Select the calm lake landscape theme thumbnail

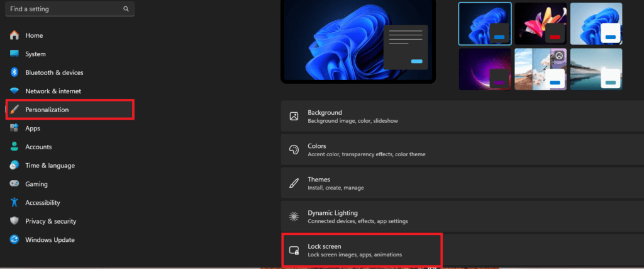tap(596, 69)
